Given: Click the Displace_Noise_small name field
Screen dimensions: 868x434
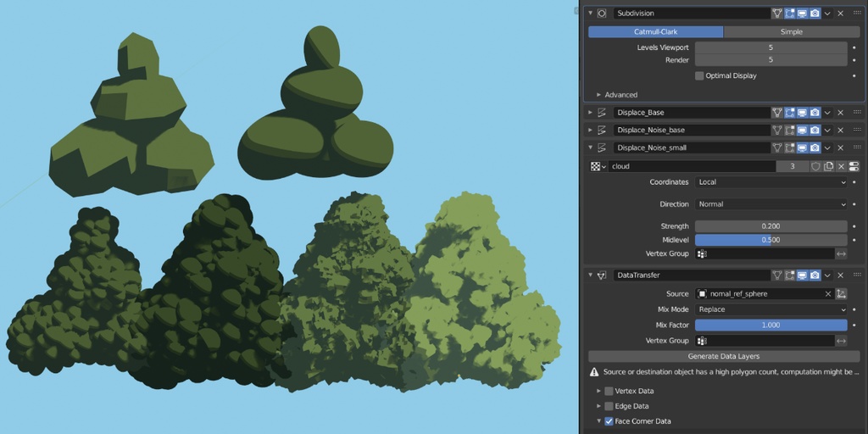Looking at the screenshot, I should (x=692, y=147).
